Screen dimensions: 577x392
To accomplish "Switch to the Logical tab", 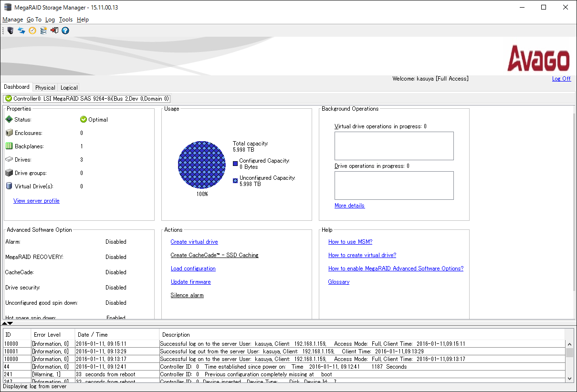I will point(69,88).
